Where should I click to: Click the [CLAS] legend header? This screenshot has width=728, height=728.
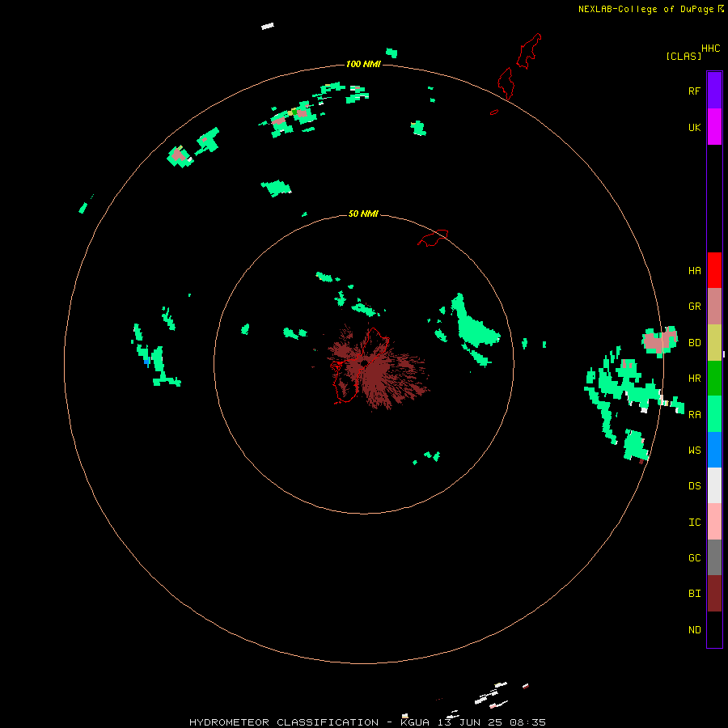tap(684, 56)
